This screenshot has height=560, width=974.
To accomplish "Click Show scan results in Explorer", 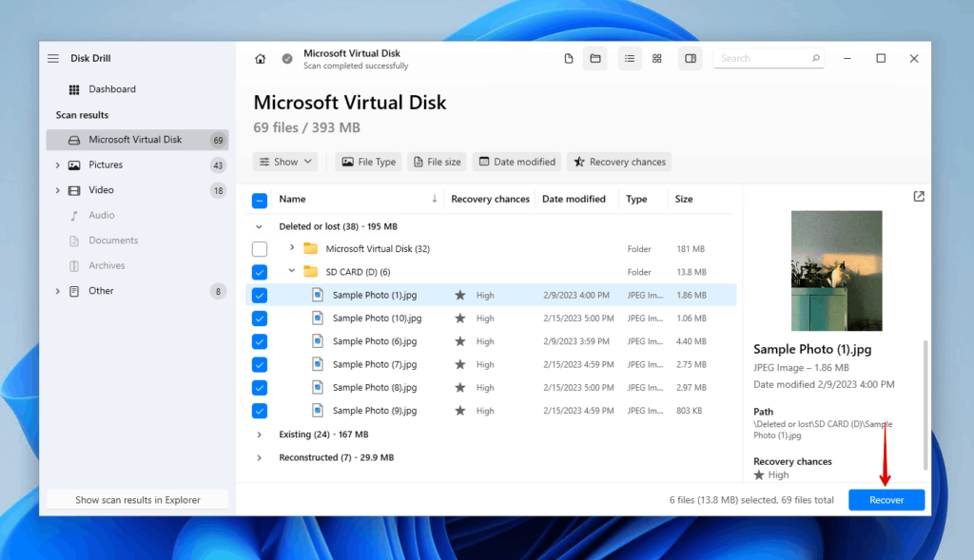I will [138, 500].
